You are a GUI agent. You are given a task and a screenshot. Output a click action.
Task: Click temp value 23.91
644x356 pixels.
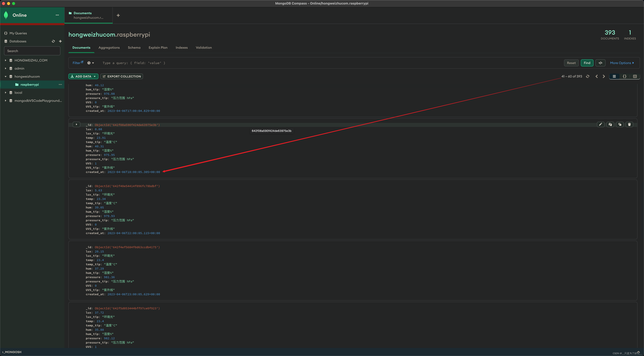(101, 138)
